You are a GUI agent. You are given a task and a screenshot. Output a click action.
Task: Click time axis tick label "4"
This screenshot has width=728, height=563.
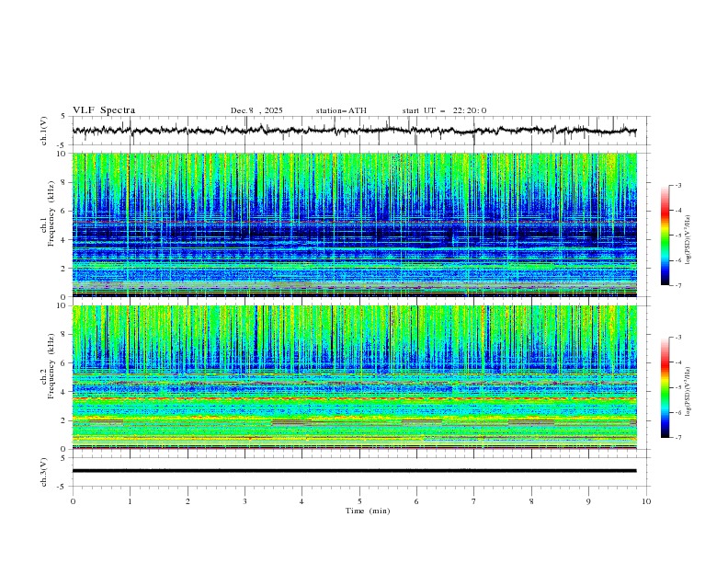(x=301, y=501)
